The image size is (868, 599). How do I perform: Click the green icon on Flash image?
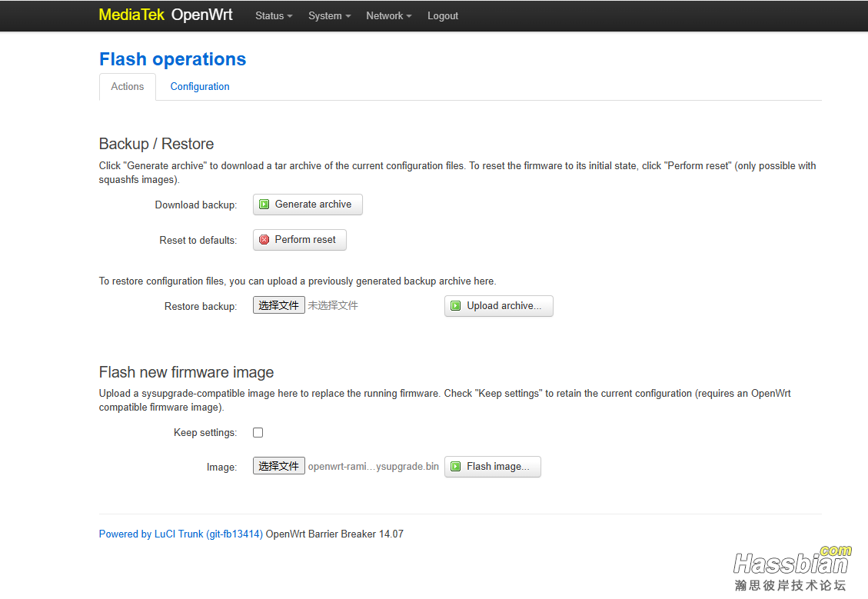click(x=456, y=467)
